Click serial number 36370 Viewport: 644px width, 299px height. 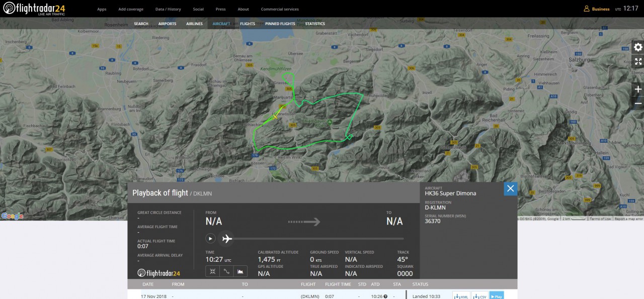click(433, 221)
